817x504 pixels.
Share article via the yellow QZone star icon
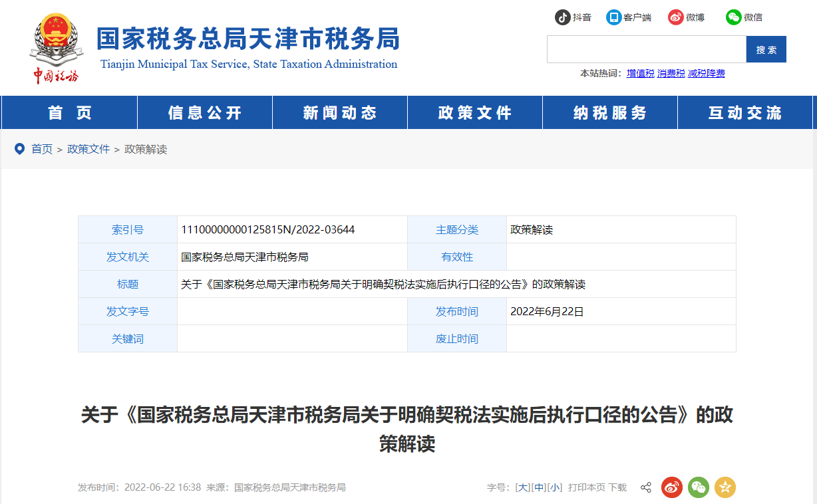click(725, 487)
